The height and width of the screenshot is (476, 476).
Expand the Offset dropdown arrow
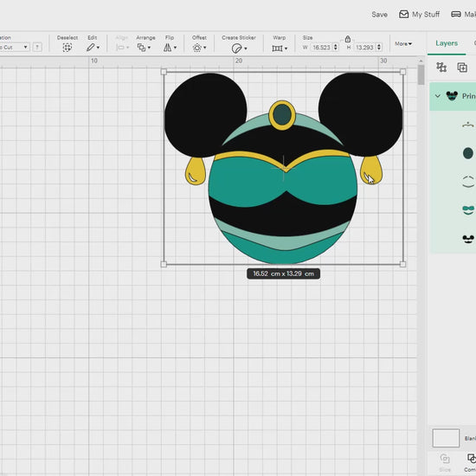205,48
